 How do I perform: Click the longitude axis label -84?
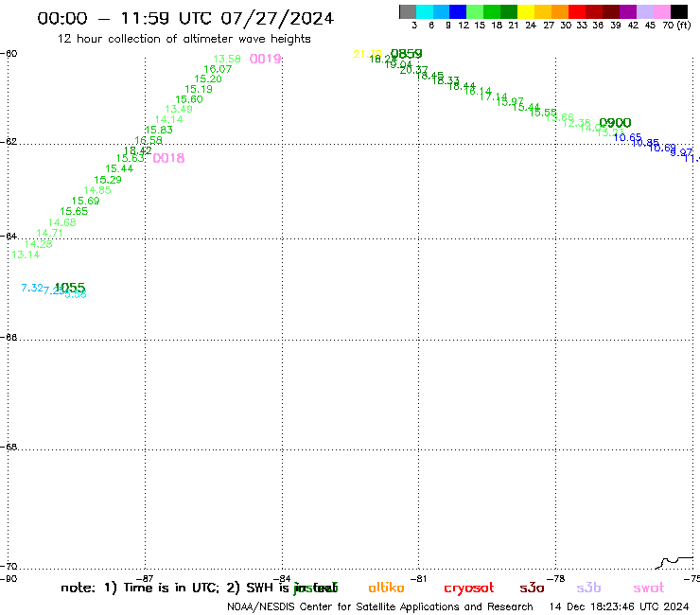[282, 579]
